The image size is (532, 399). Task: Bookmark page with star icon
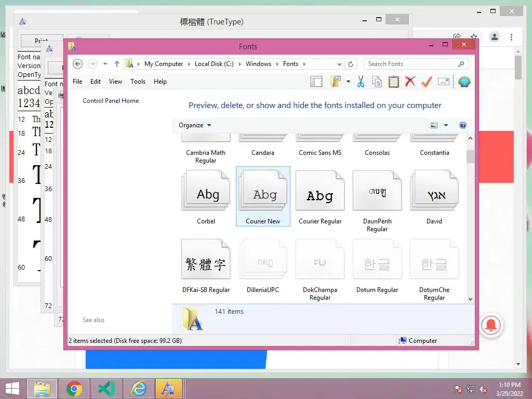coord(474,37)
